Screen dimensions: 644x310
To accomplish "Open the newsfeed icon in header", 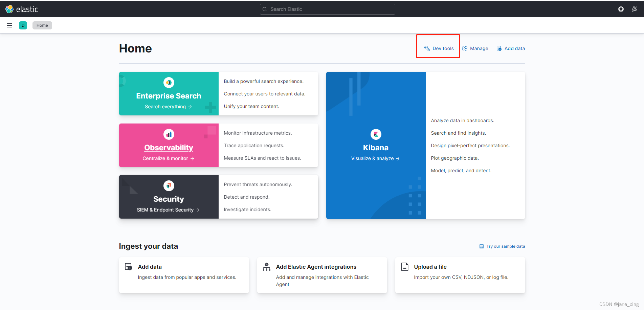I will pos(634,9).
